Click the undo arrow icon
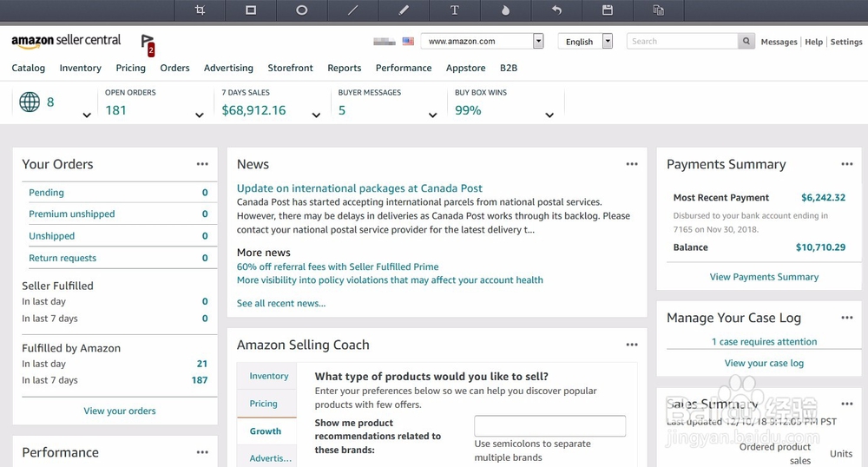The width and height of the screenshot is (868, 467). coord(556,10)
